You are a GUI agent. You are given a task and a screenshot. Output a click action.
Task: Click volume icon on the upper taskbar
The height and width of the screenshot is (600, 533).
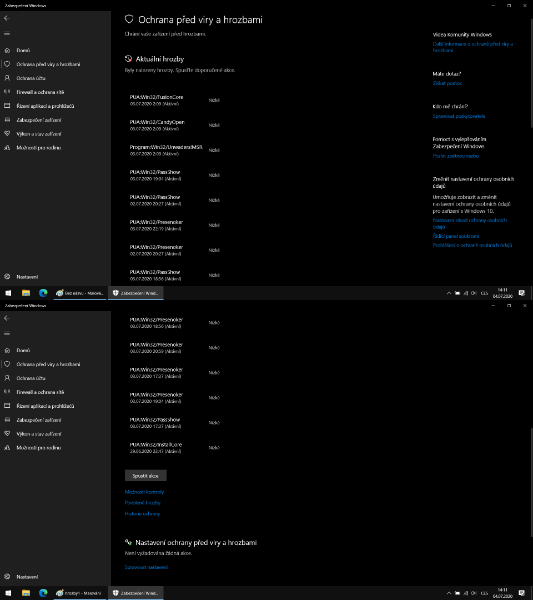point(474,293)
